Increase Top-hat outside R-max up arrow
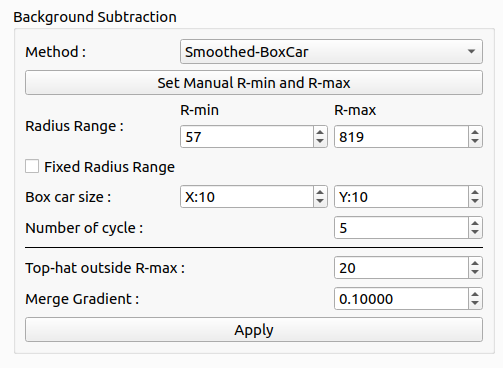The height and width of the screenshot is (368, 503). (x=475, y=263)
